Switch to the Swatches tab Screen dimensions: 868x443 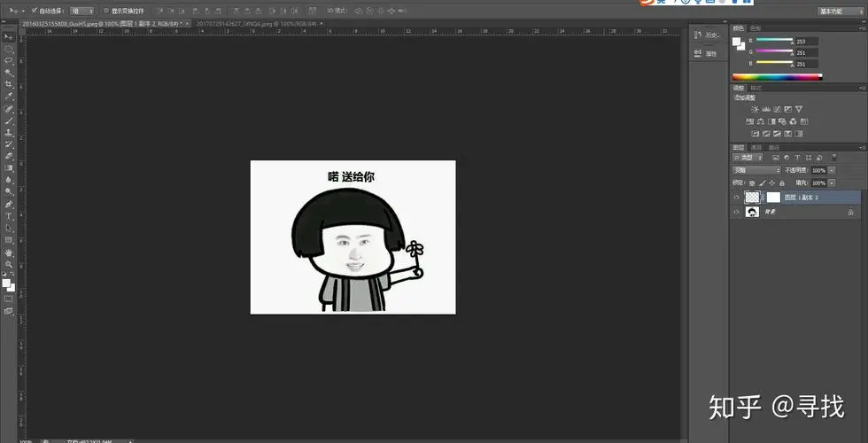(755, 28)
